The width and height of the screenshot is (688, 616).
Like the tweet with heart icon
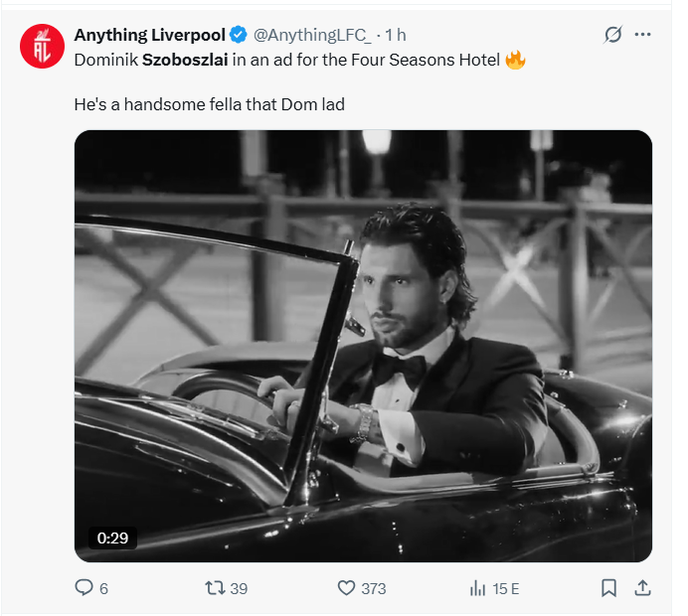346,588
